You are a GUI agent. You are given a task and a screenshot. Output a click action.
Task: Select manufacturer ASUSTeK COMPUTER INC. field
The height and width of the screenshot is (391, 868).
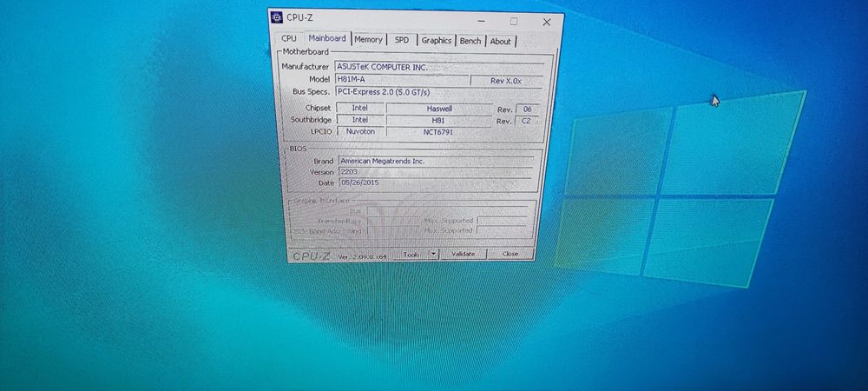pyautogui.click(x=439, y=67)
